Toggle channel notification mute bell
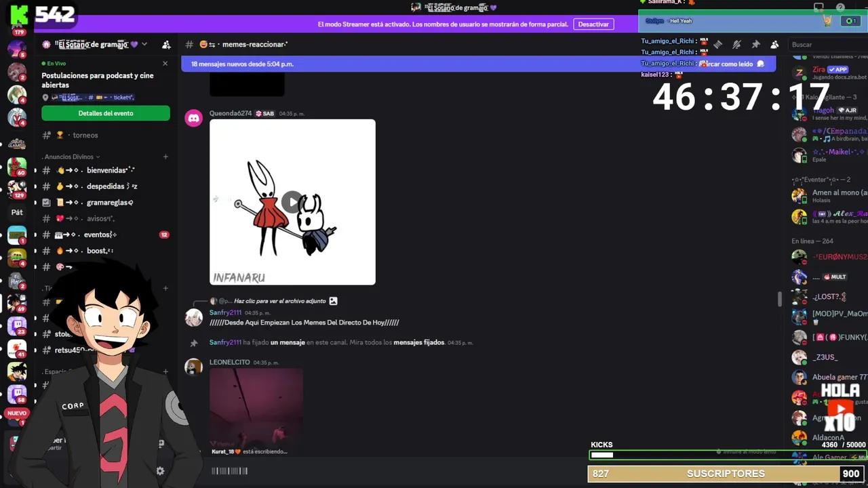The image size is (868, 488). (x=736, y=45)
